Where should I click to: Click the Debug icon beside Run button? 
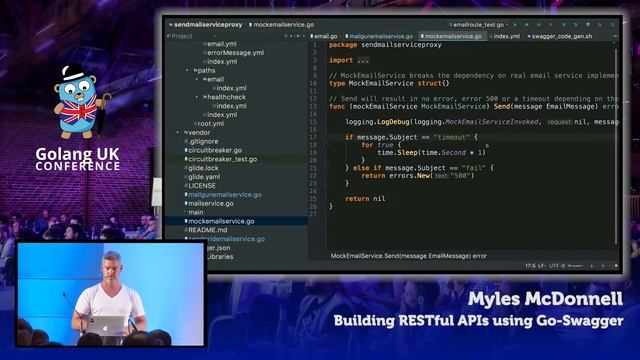click(x=527, y=25)
